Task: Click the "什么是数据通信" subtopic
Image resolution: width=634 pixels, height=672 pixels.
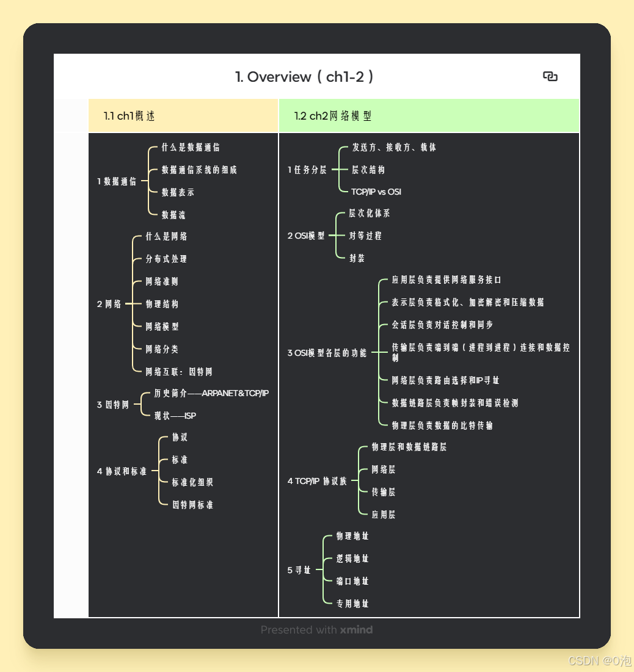Action: (191, 148)
